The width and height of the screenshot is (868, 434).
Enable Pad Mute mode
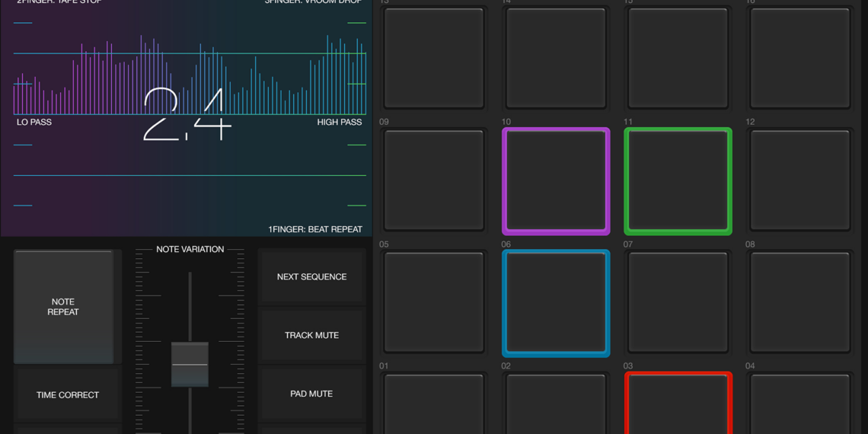(x=311, y=394)
